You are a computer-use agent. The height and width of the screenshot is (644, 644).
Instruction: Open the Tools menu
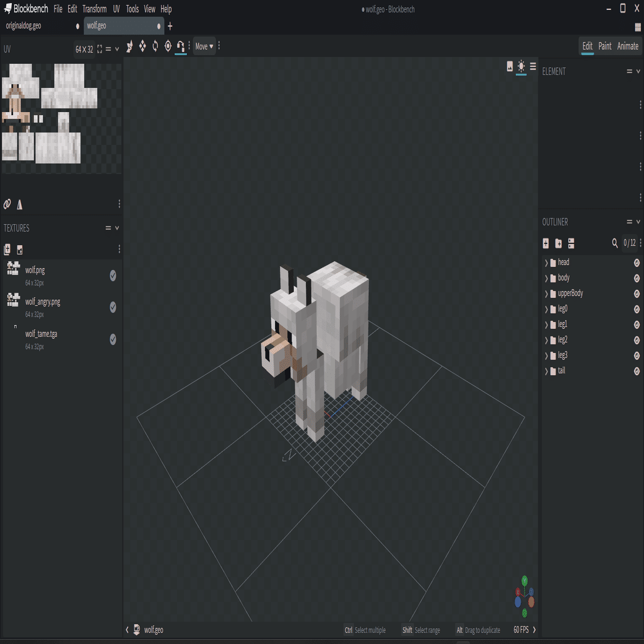[133, 9]
